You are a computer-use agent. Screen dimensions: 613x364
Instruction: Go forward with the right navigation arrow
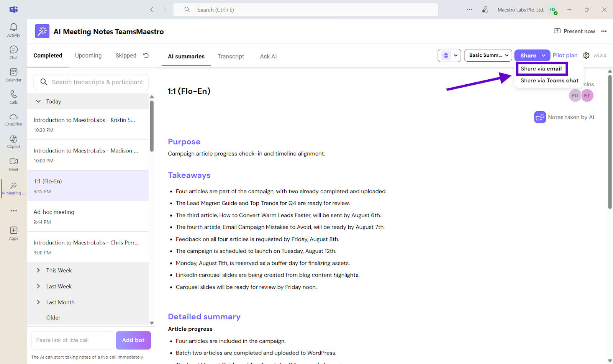[165, 10]
